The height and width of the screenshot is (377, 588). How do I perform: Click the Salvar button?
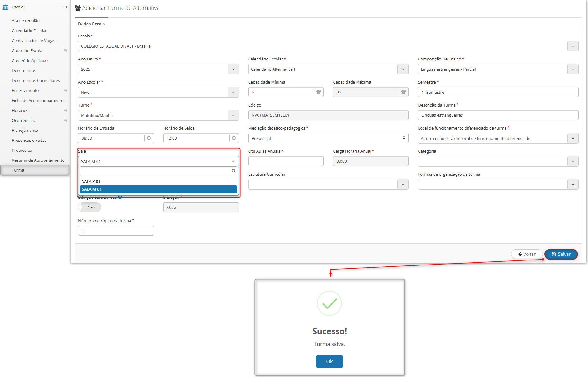pyautogui.click(x=561, y=255)
